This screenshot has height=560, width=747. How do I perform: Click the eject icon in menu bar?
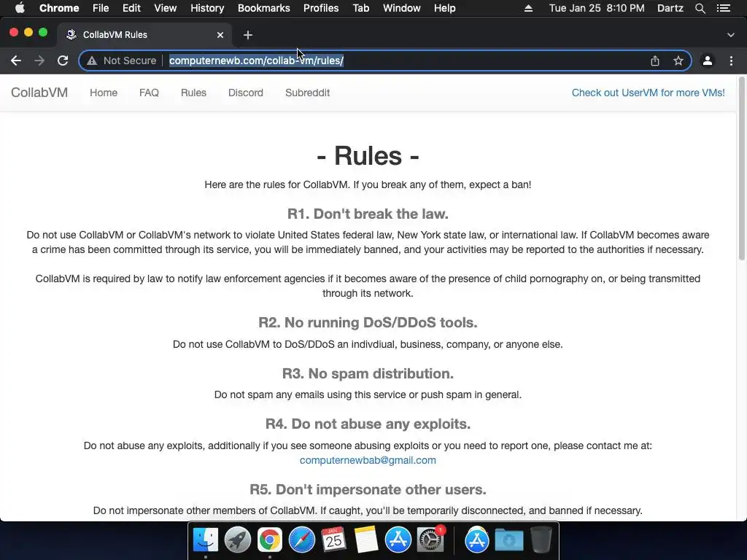coord(528,8)
